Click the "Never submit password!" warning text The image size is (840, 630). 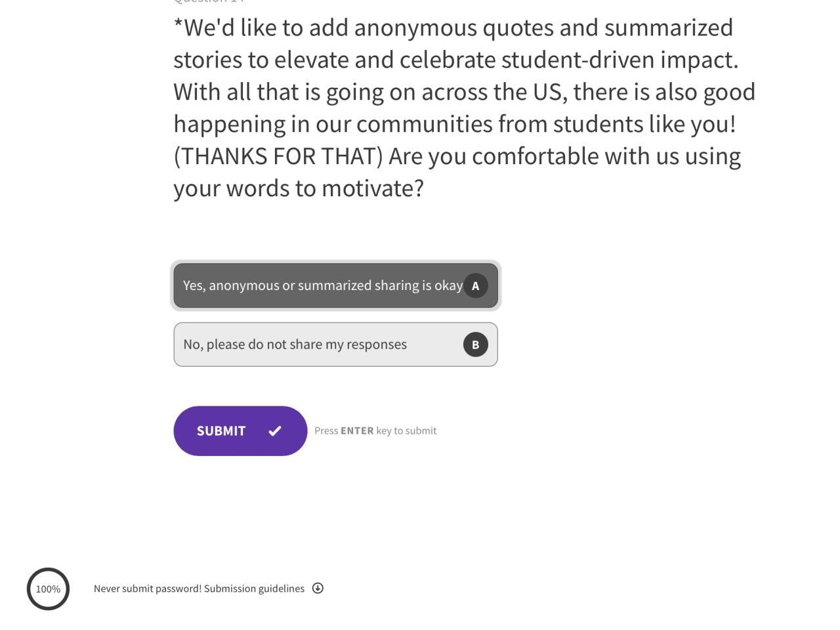point(148,589)
